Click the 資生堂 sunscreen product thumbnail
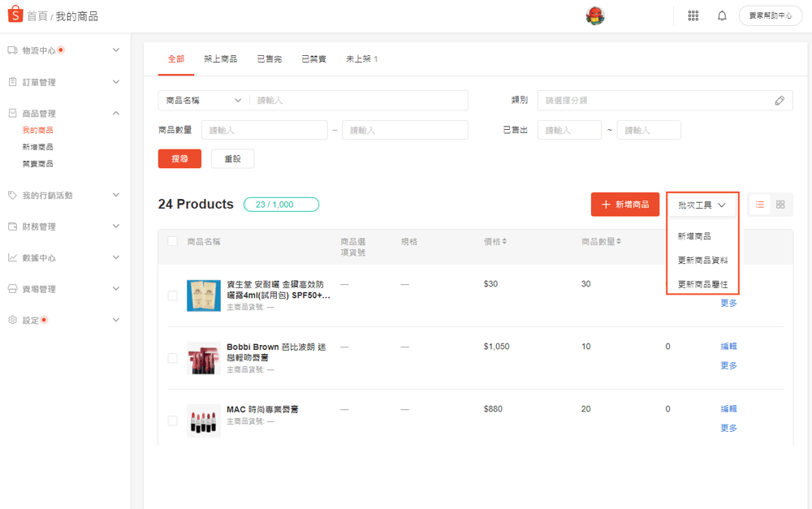This screenshot has width=812, height=509. pyautogui.click(x=204, y=295)
